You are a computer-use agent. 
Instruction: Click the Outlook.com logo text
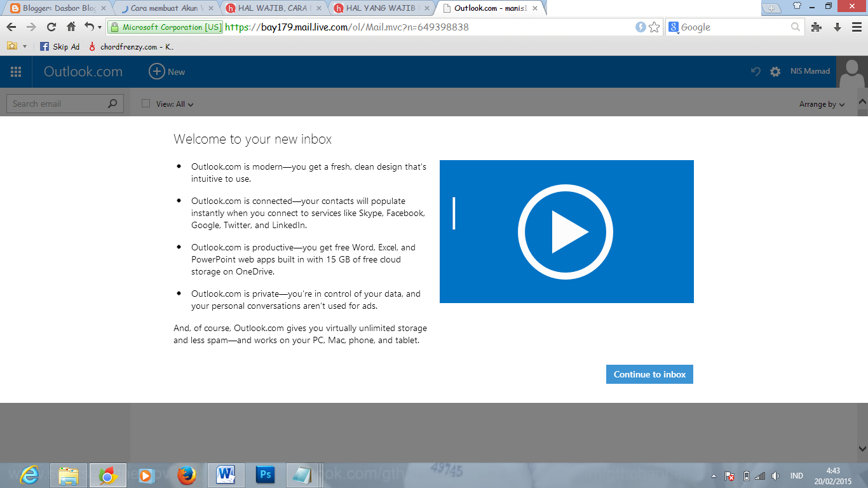[x=83, y=72]
